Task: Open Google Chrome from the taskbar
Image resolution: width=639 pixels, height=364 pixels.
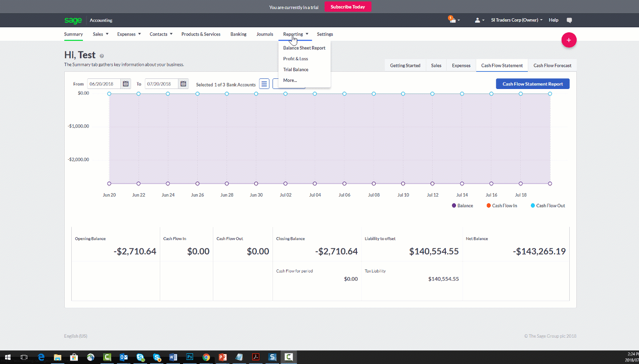Action: click(206, 357)
